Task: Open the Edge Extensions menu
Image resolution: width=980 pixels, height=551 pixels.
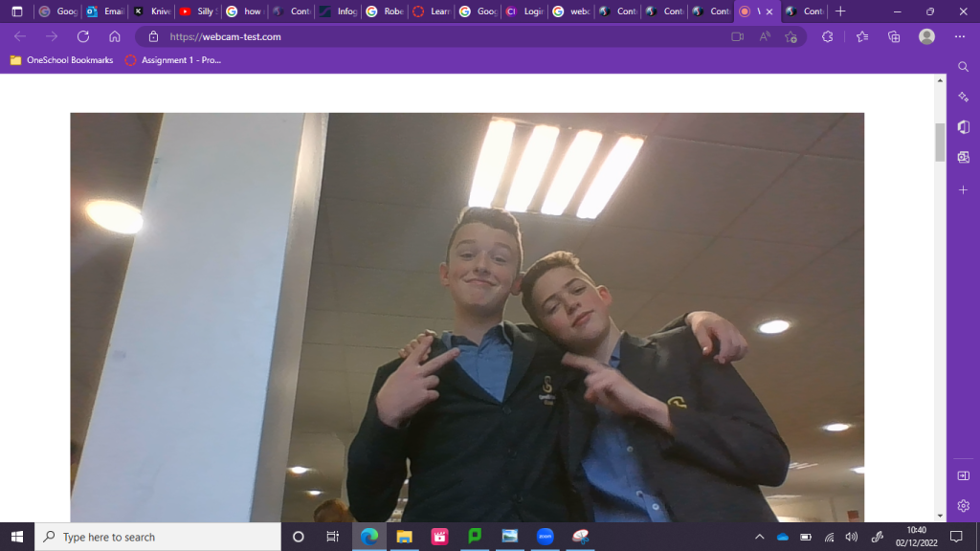Action: tap(828, 36)
